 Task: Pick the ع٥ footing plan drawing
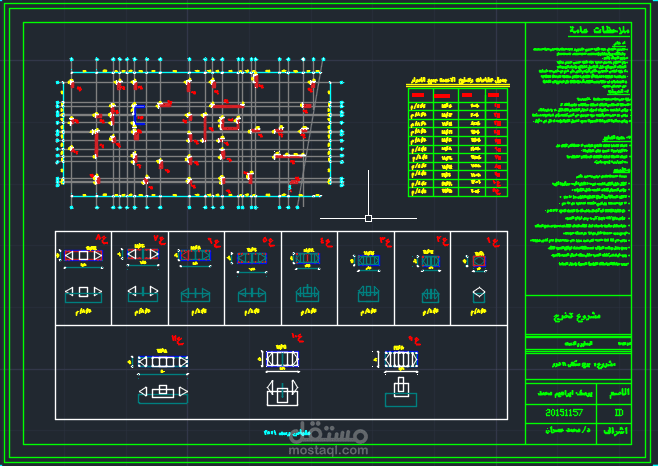pos(252,258)
